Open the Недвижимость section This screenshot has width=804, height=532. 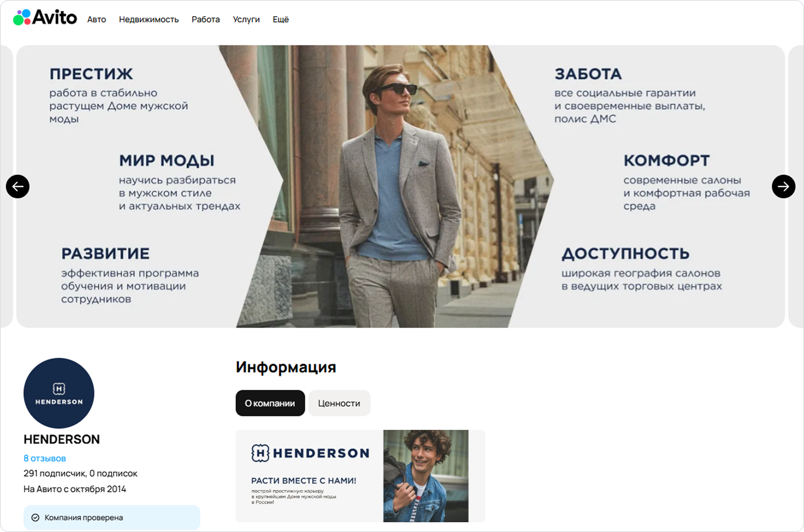pyautogui.click(x=149, y=19)
